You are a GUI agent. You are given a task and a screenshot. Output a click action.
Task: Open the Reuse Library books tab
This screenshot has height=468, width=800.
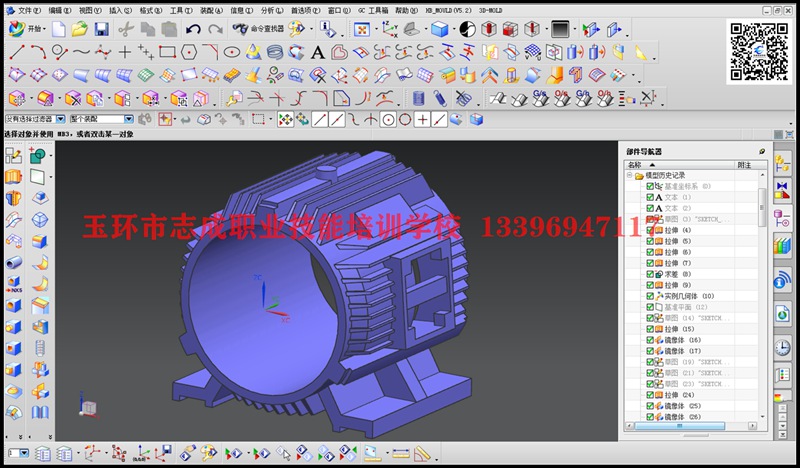(x=782, y=245)
